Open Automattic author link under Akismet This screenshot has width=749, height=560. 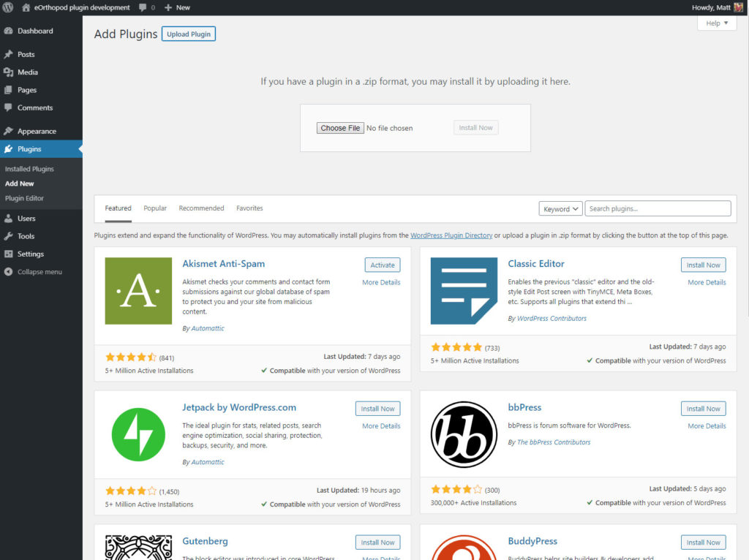[x=208, y=328]
